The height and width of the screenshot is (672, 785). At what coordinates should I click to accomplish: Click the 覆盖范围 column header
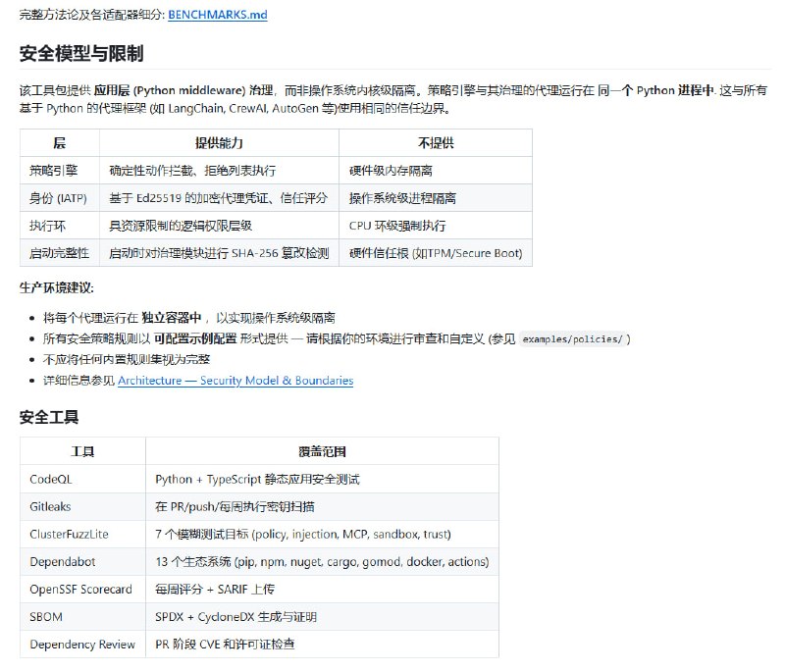(x=322, y=451)
